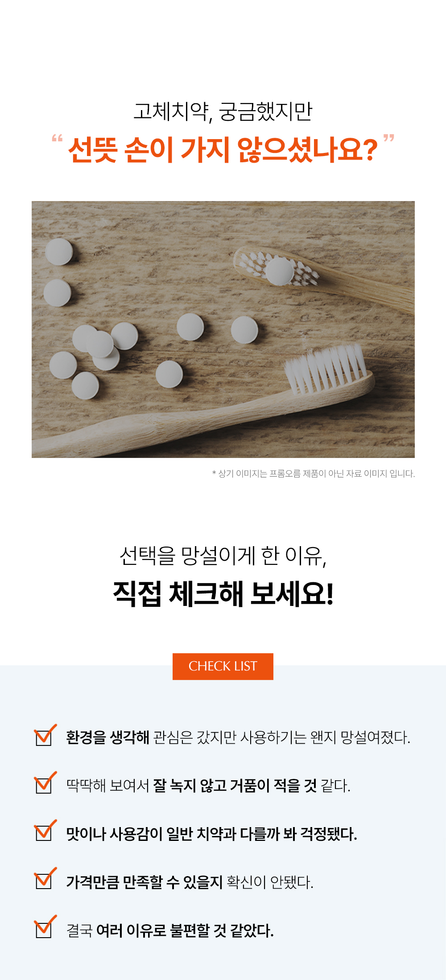The height and width of the screenshot is (980, 446).
Task: Toggle checkbox beside 환경을 생각해 line
Action: tap(45, 735)
